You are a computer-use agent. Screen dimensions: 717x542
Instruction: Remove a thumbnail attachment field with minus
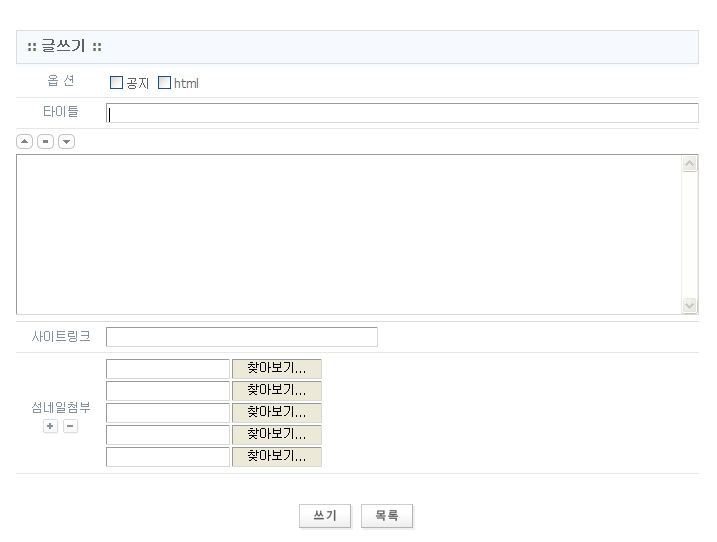point(70,427)
